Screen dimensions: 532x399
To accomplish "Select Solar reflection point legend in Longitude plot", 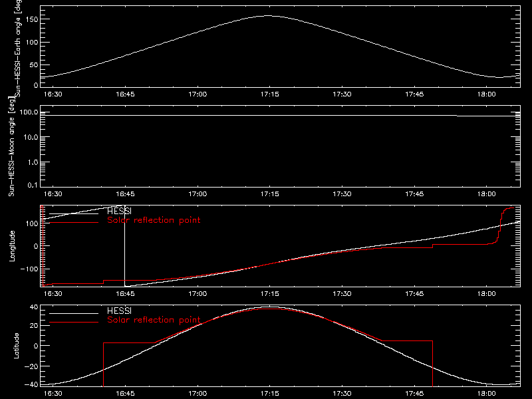I will (154, 220).
